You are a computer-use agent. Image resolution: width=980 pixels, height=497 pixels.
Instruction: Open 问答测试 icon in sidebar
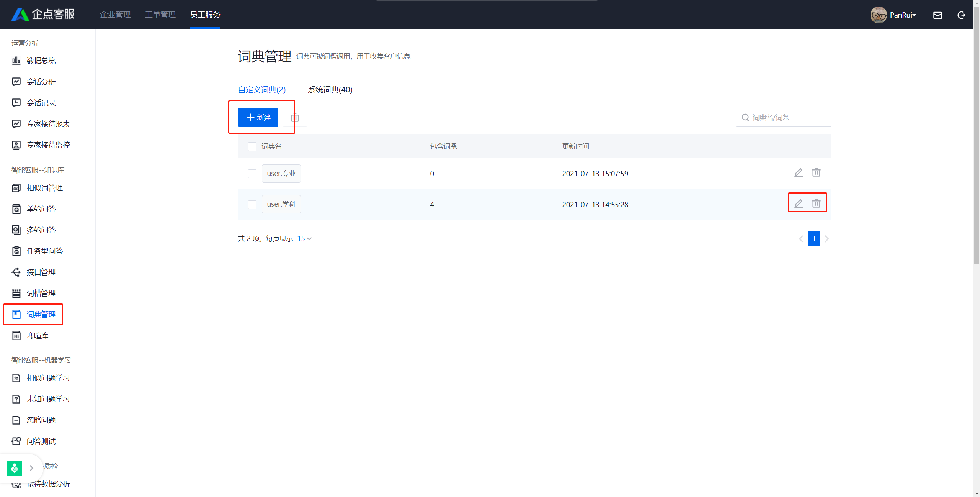tap(16, 441)
